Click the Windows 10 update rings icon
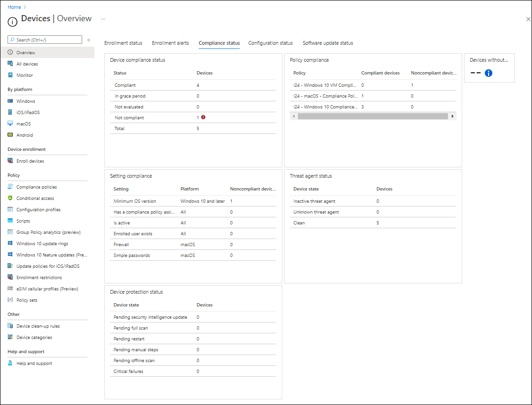This screenshot has height=405, width=532. click(10, 243)
